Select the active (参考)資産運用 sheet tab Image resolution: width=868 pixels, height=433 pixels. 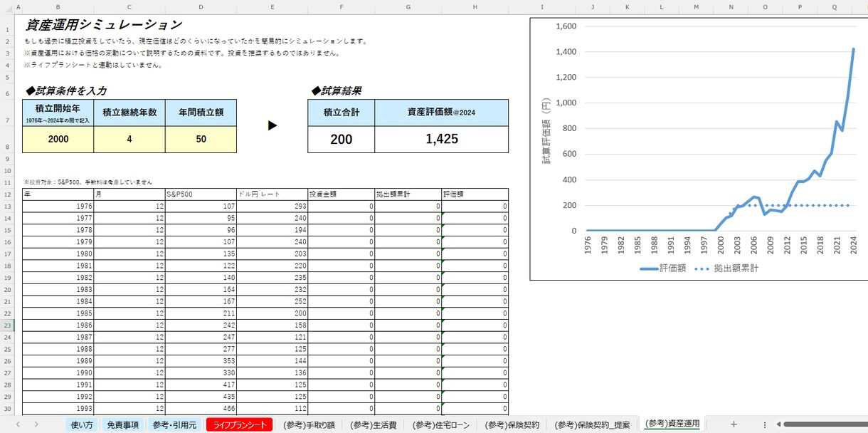[x=672, y=424]
